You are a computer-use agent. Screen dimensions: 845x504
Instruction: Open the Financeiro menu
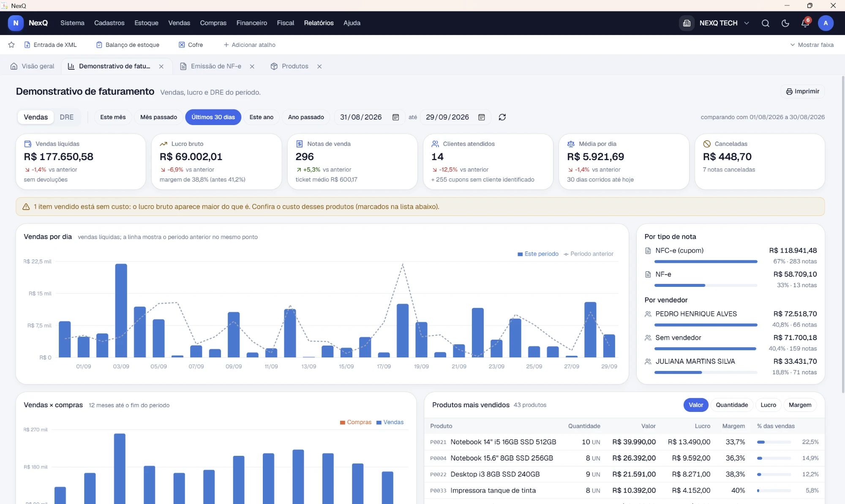coord(251,23)
